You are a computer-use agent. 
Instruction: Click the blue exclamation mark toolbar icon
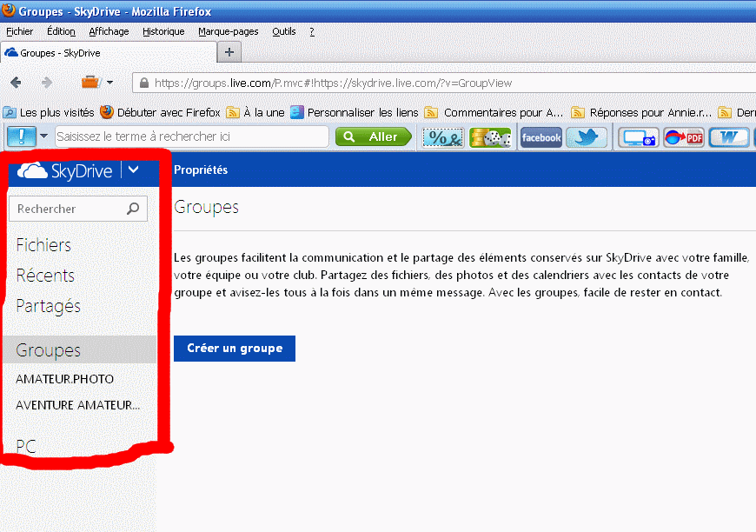tap(21, 136)
